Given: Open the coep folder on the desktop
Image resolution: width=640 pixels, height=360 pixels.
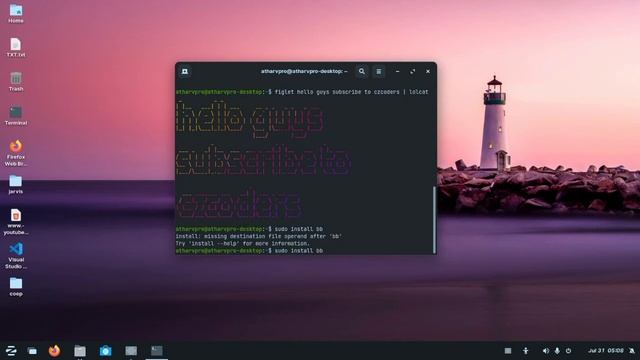Looking at the screenshot, I should pyautogui.click(x=16, y=287).
